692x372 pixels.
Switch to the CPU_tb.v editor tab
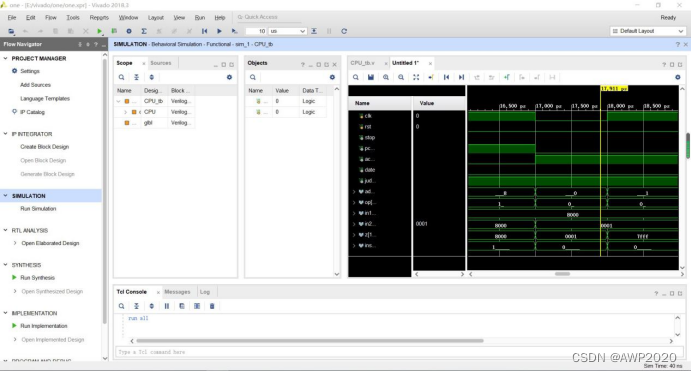point(362,63)
